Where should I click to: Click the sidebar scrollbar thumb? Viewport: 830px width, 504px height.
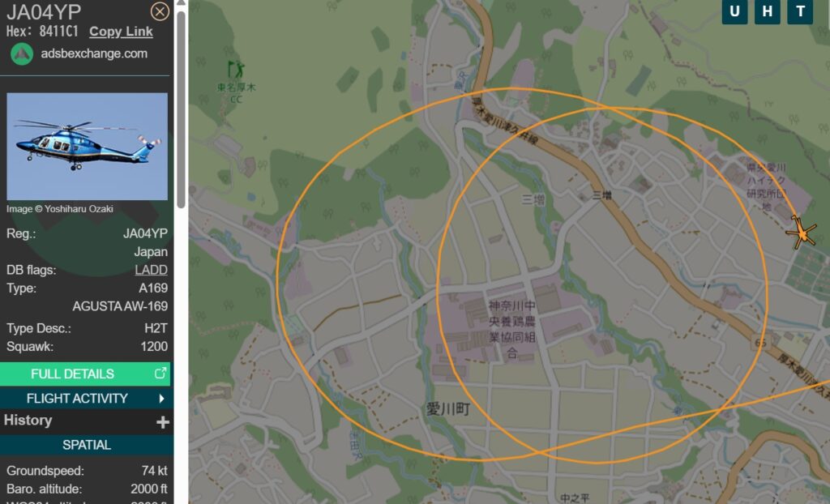pyautogui.click(x=181, y=109)
